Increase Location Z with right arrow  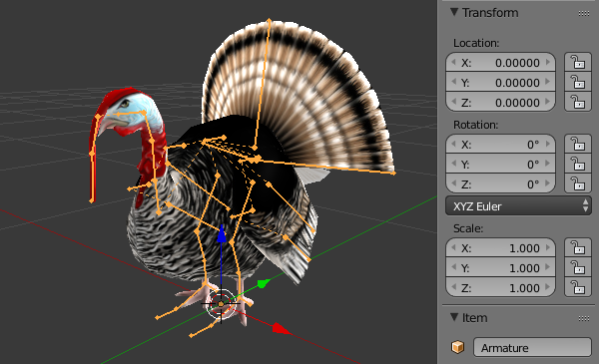548,102
